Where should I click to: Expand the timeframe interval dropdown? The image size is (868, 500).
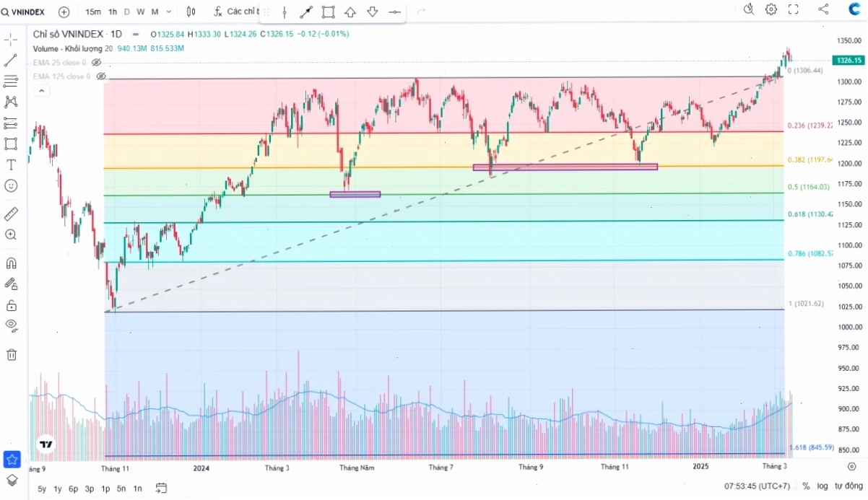169,12
